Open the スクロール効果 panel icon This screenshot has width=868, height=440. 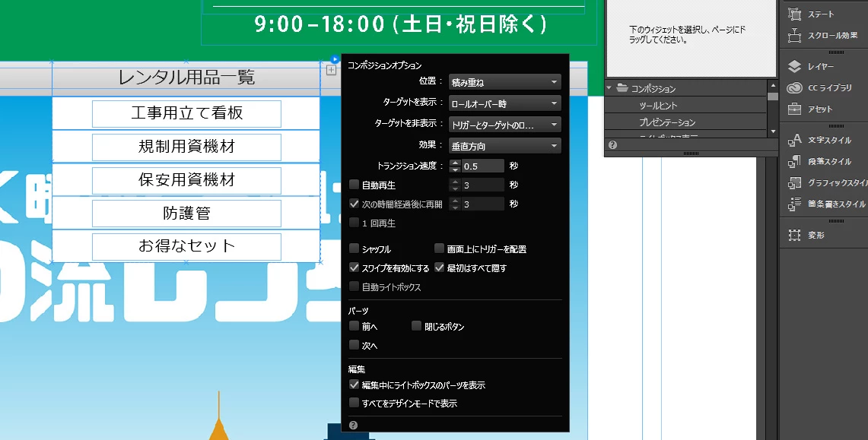pos(794,36)
